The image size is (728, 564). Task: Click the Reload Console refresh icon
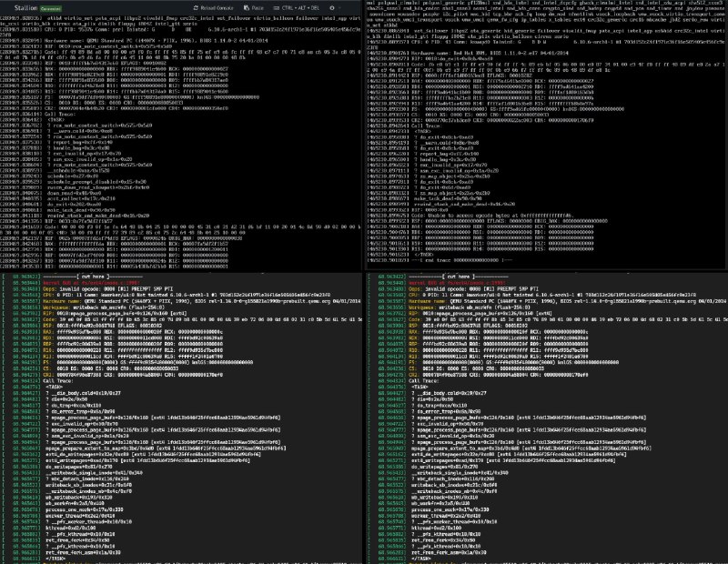(x=197, y=5)
